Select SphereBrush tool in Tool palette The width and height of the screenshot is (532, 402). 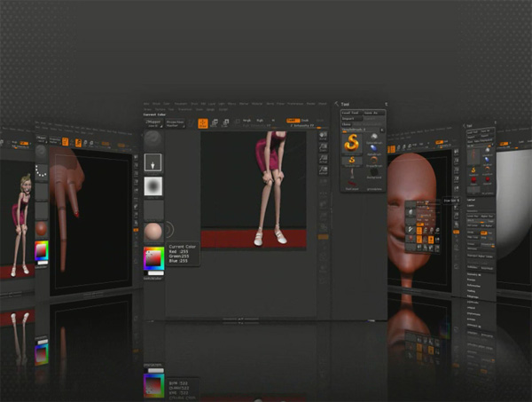click(374, 138)
